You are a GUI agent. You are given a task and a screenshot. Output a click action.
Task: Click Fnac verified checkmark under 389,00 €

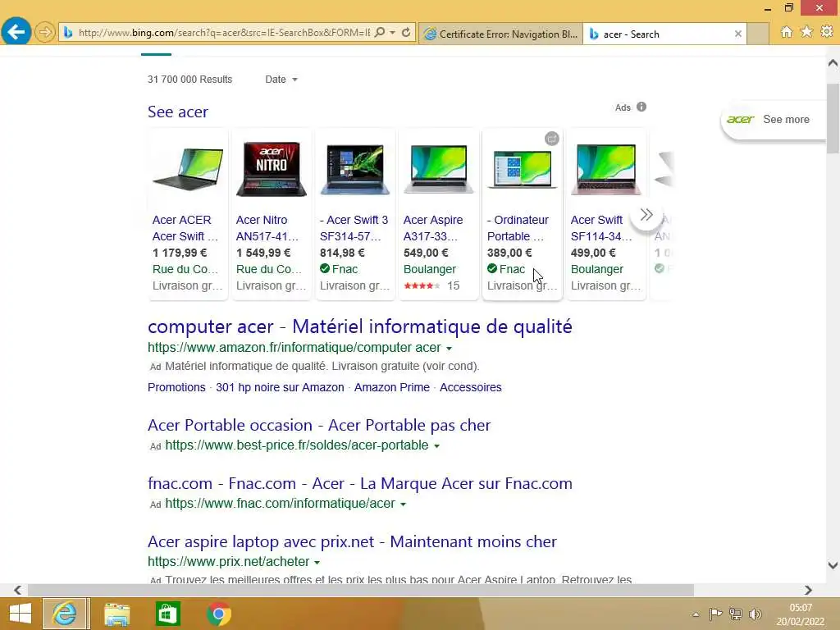pyautogui.click(x=492, y=269)
